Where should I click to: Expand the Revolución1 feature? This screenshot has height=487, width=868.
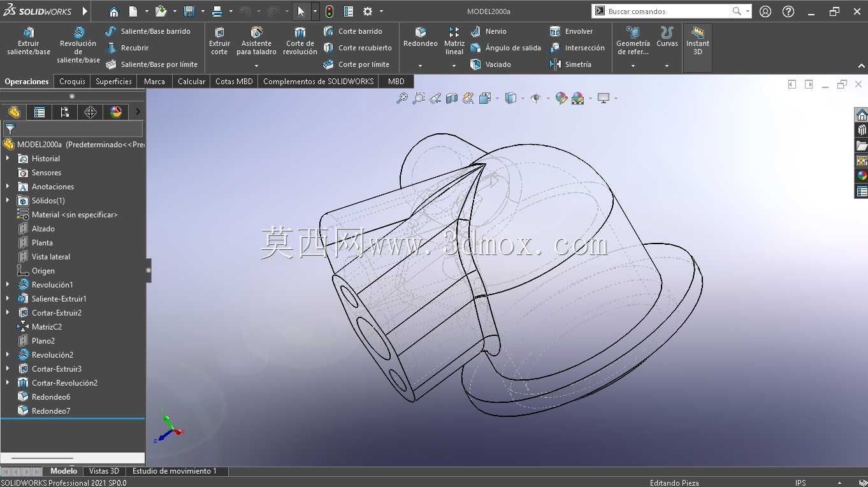(x=8, y=284)
